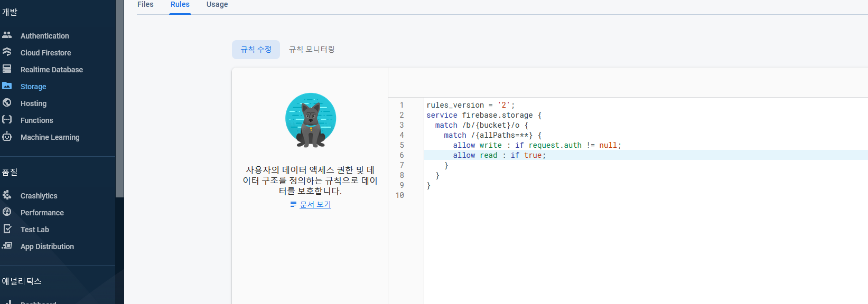Open Test Lab page
This screenshot has height=304, width=868.
[x=35, y=230]
